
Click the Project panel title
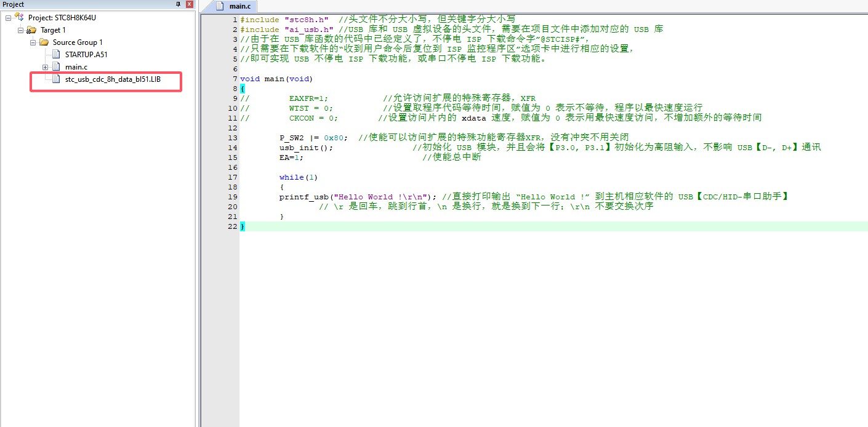[x=14, y=4]
